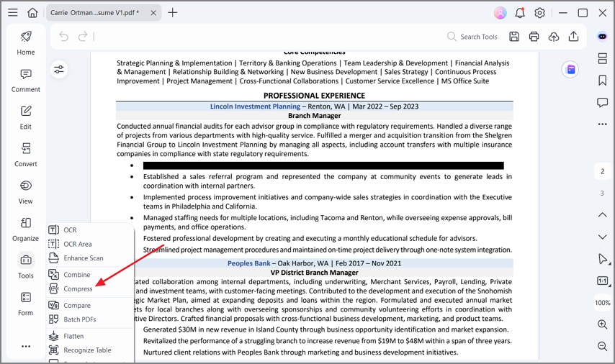Zoom in on the document

click(x=603, y=324)
